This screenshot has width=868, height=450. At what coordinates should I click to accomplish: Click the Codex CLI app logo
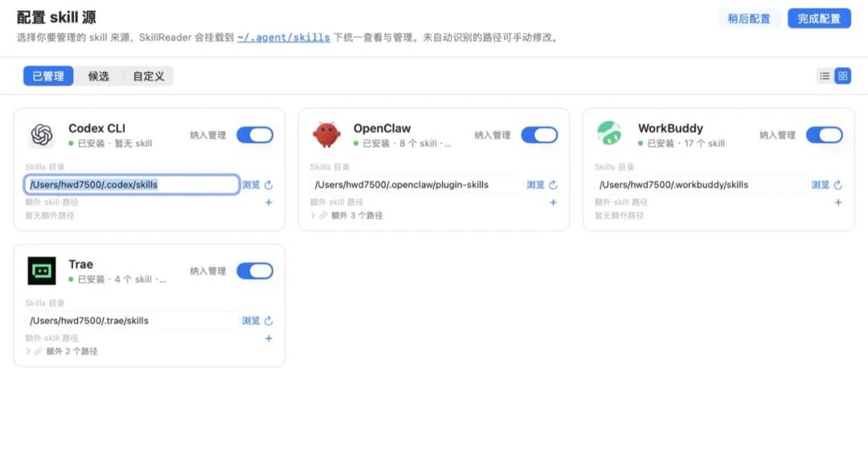(42, 134)
